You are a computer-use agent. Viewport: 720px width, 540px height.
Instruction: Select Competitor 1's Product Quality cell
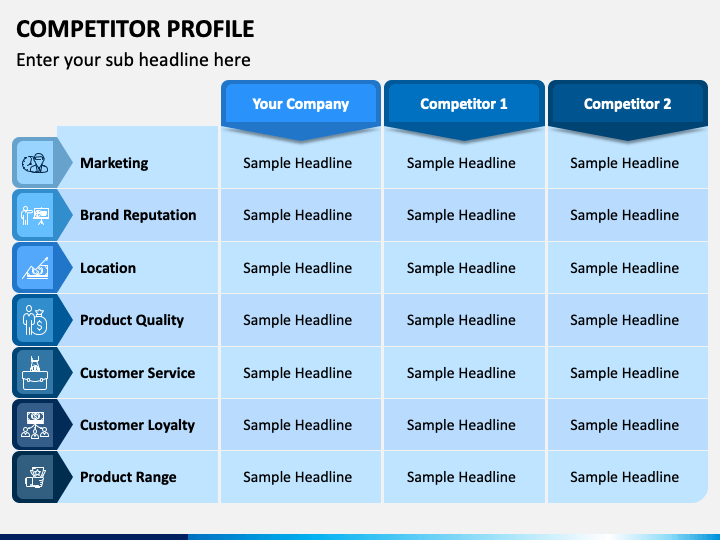pos(464,320)
